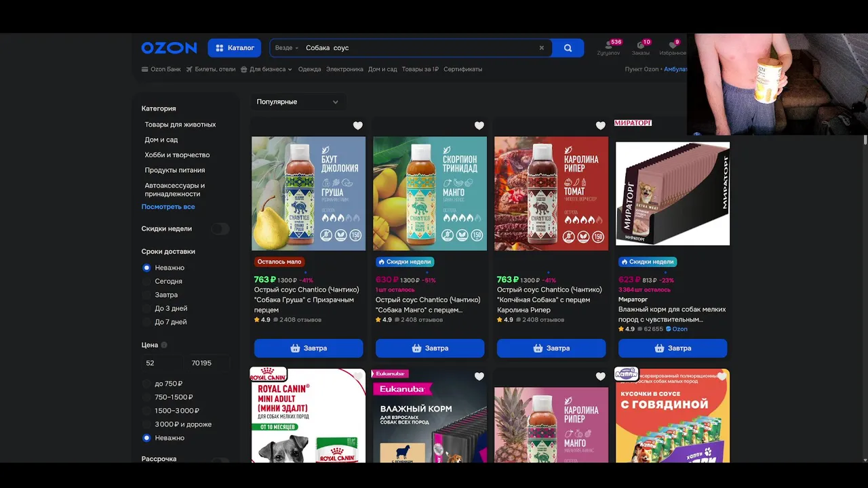Toggle the Скидки недели switch
Image resolution: width=868 pixels, height=488 pixels.
pyautogui.click(x=220, y=229)
